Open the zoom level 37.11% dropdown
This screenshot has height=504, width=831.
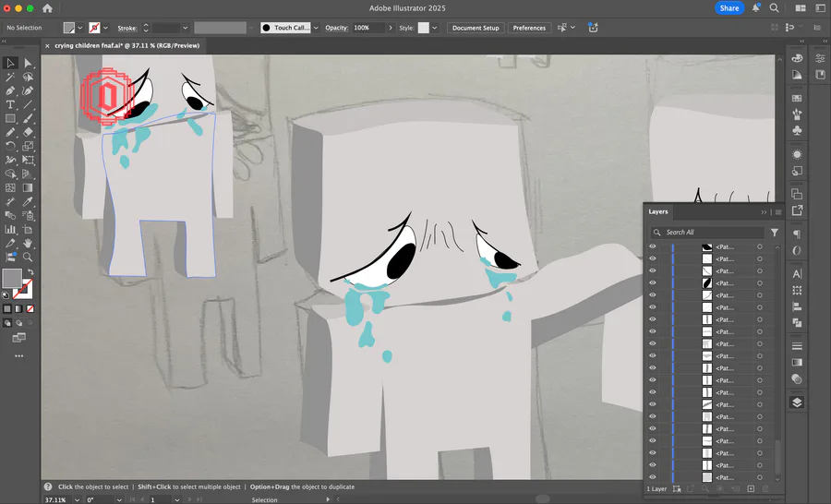point(78,499)
